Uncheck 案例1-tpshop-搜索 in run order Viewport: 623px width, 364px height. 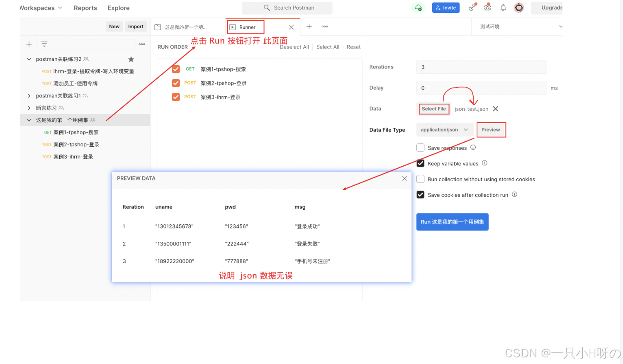tap(176, 69)
